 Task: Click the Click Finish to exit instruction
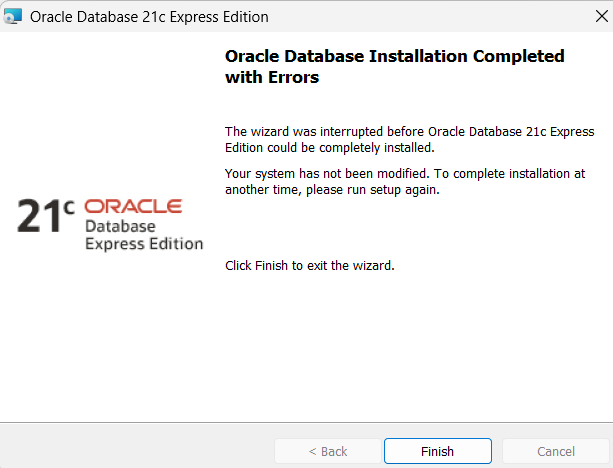click(x=310, y=265)
